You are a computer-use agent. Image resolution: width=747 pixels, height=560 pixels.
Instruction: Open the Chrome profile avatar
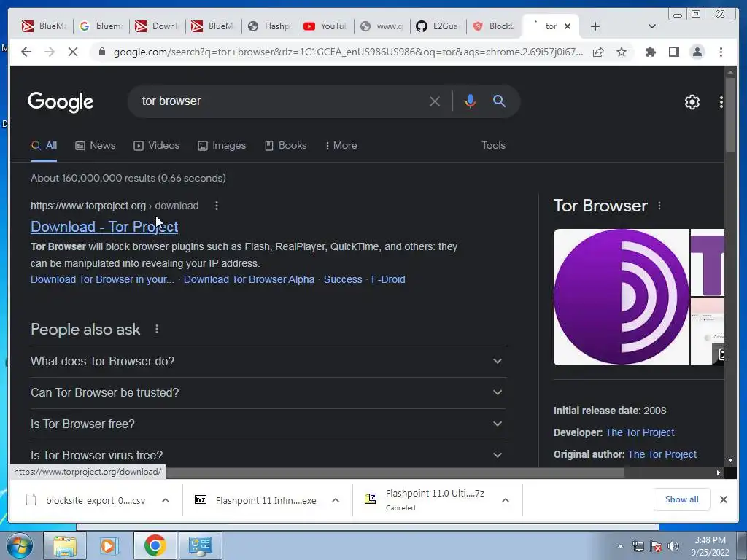pos(697,52)
